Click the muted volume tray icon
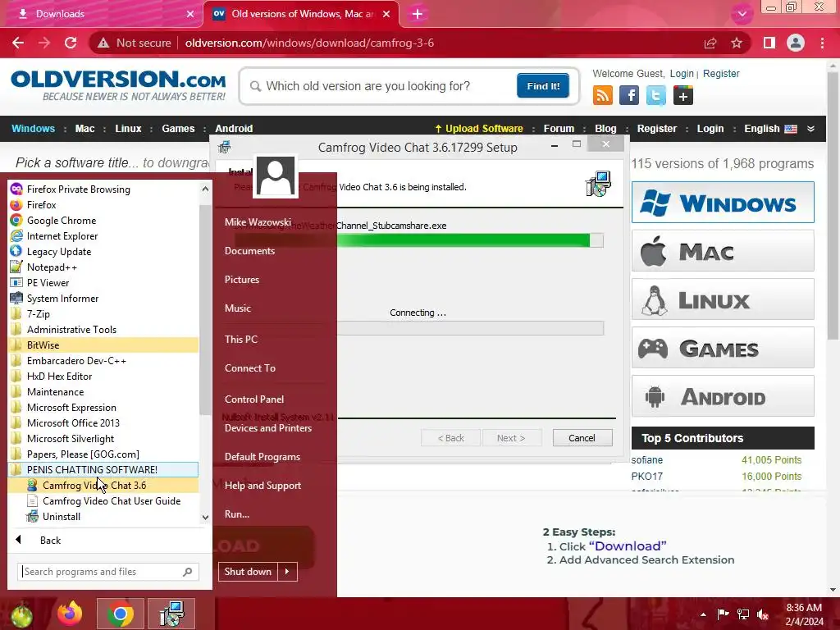 (x=763, y=614)
